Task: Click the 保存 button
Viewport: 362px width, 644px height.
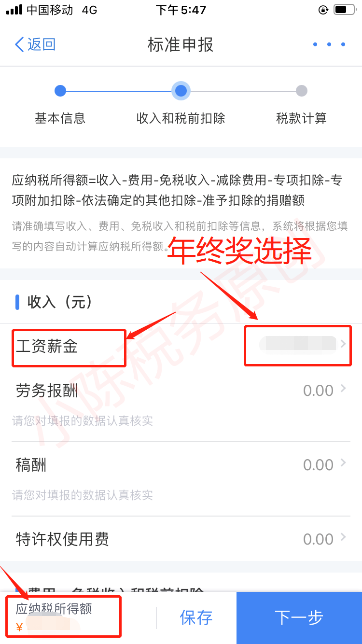Action: pos(196,617)
